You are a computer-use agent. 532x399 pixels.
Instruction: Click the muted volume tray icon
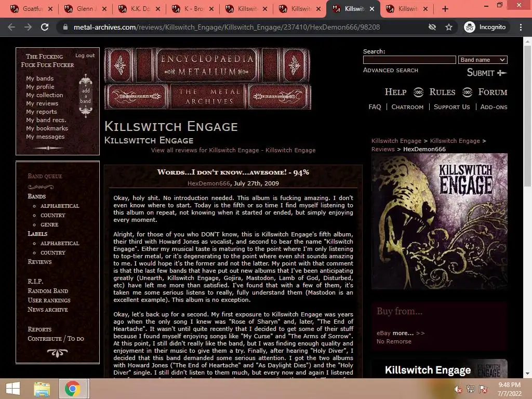pyautogui.click(x=458, y=389)
